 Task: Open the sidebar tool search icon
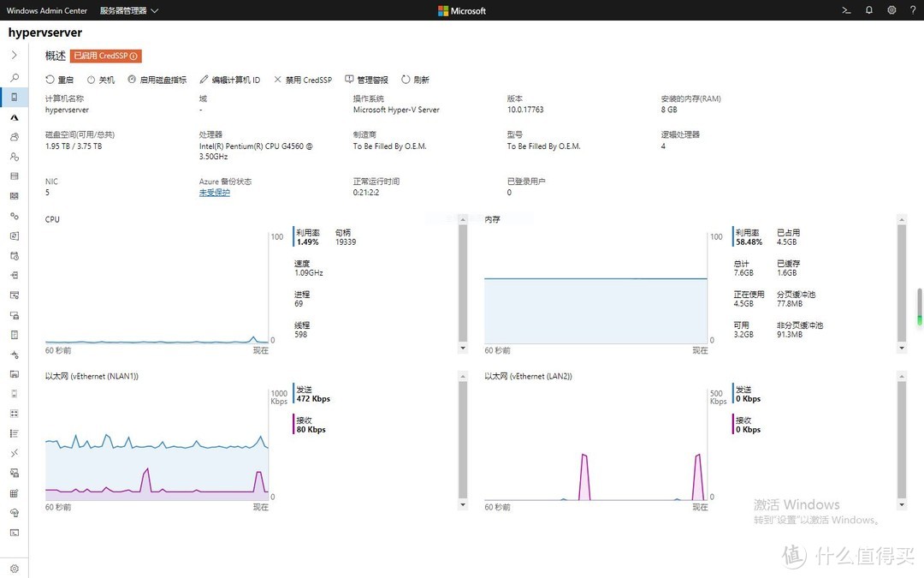[x=15, y=77]
